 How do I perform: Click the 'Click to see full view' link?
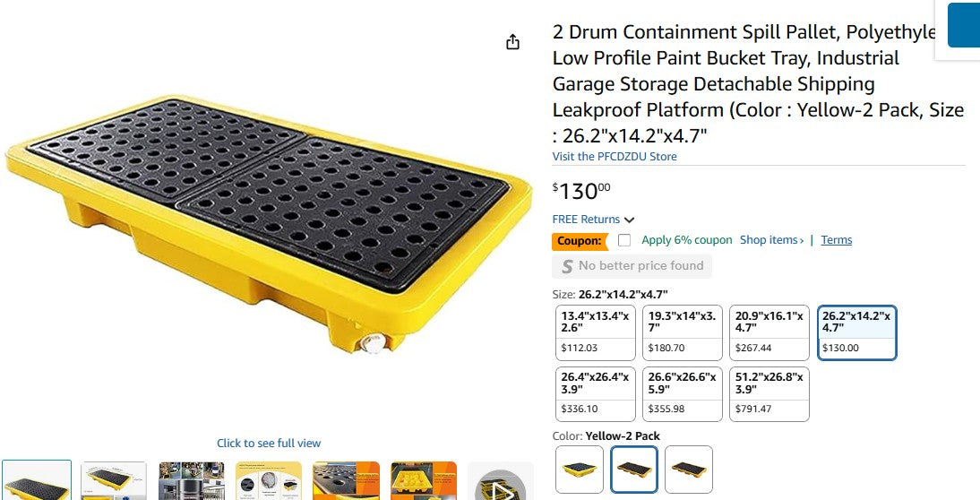point(269,444)
